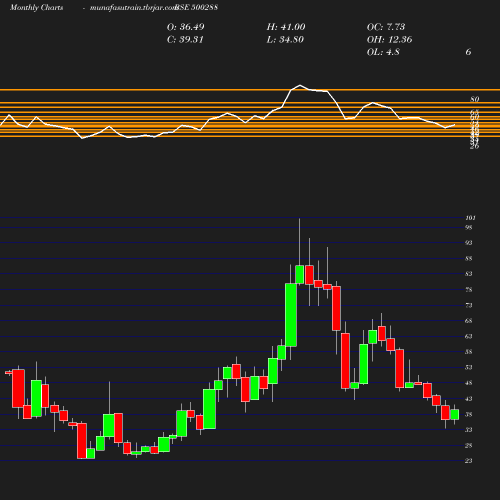The width and height of the screenshot is (500, 500).
Task: Select the "OL: 4.8" reading
Action: click(x=383, y=52)
